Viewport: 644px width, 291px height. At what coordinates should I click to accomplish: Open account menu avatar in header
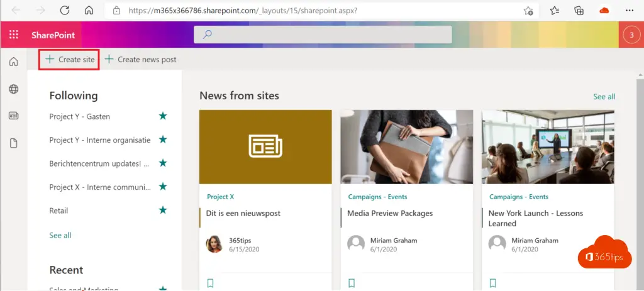(x=631, y=35)
